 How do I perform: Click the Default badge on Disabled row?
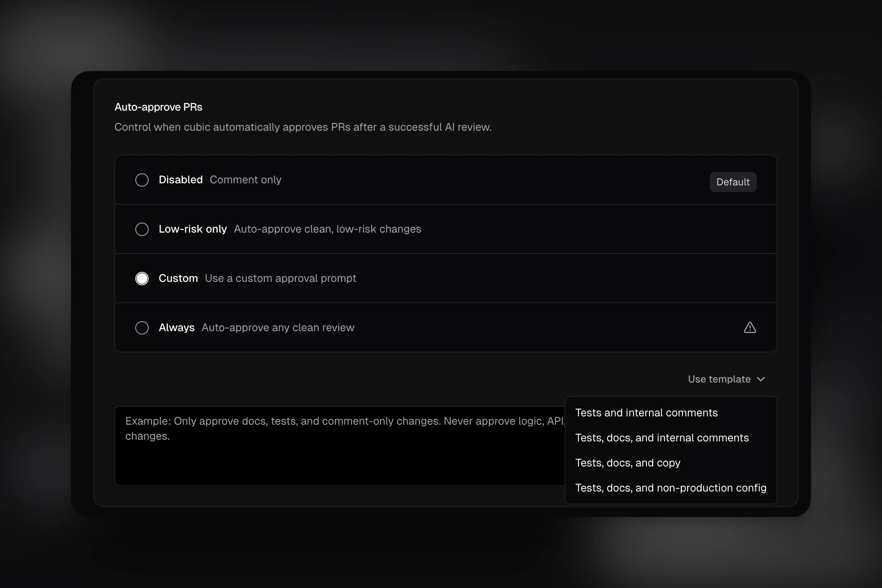click(x=733, y=182)
